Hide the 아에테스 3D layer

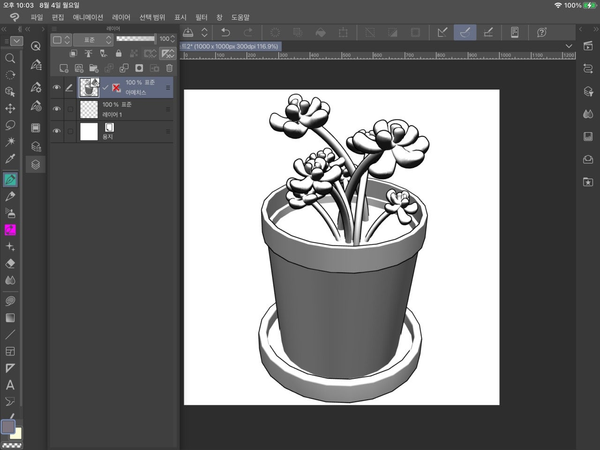pyautogui.click(x=57, y=88)
